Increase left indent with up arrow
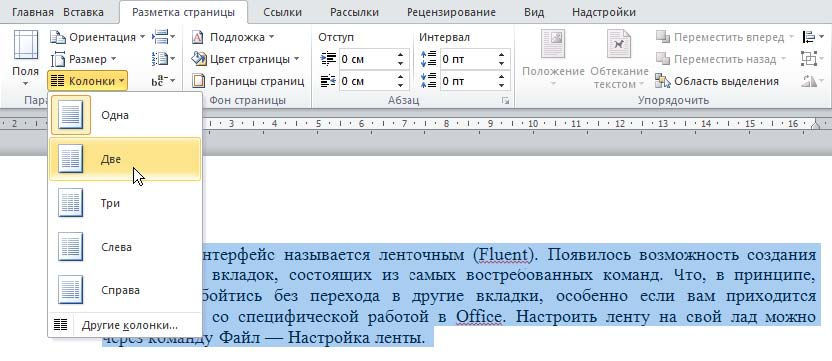The image size is (832, 361). pos(402,55)
